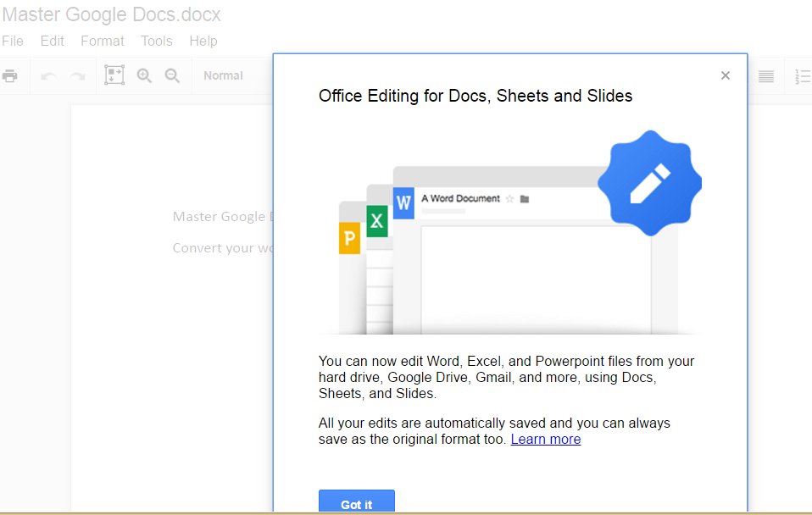Screen dimensions: 812x515
Task: Click the Justify alignment icon
Action: [766, 76]
